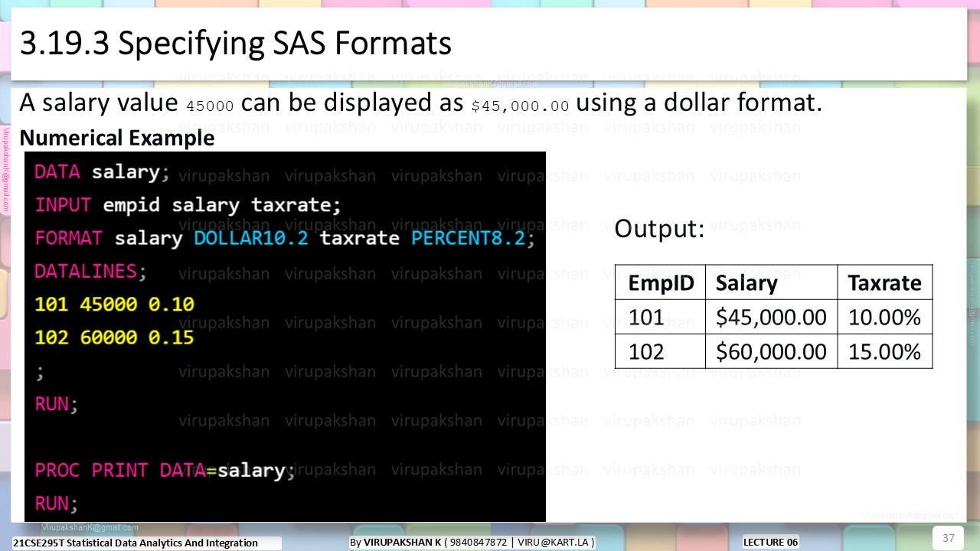Click the lone semicolon line after the datalines
This screenshot has height=551, width=980.
(40, 371)
